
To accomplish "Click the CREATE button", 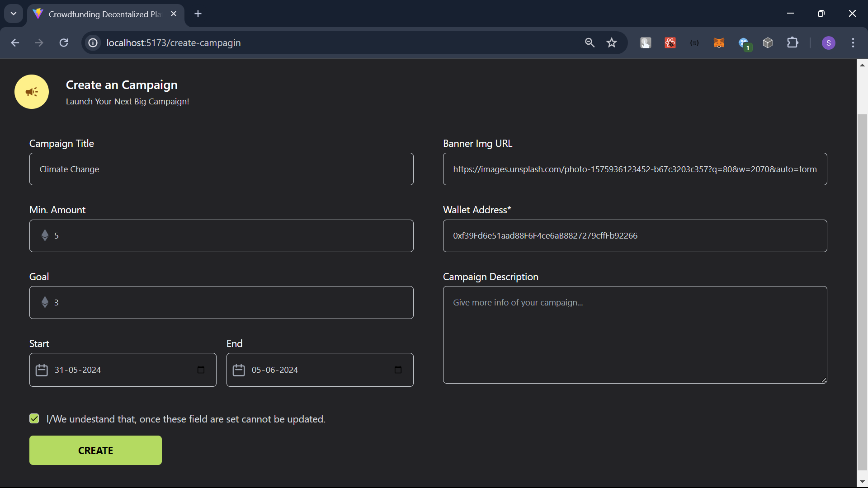I will point(95,450).
